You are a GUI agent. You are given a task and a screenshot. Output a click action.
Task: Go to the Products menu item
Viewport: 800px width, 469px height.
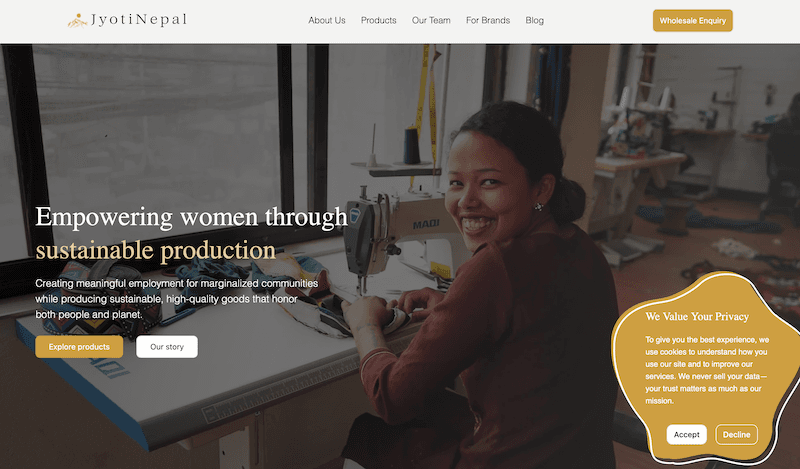pos(378,21)
